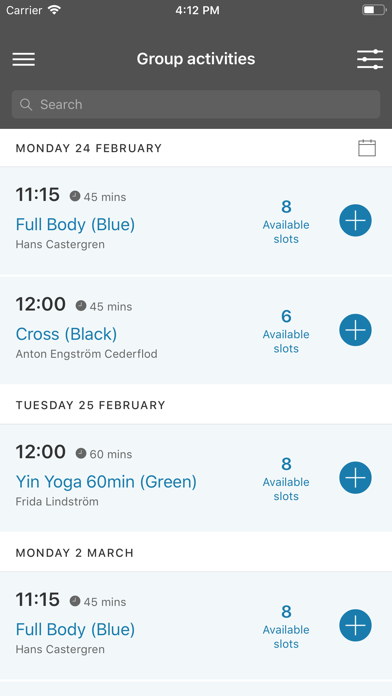
Task: Add Monday 24 February Full Body class
Action: click(x=355, y=220)
